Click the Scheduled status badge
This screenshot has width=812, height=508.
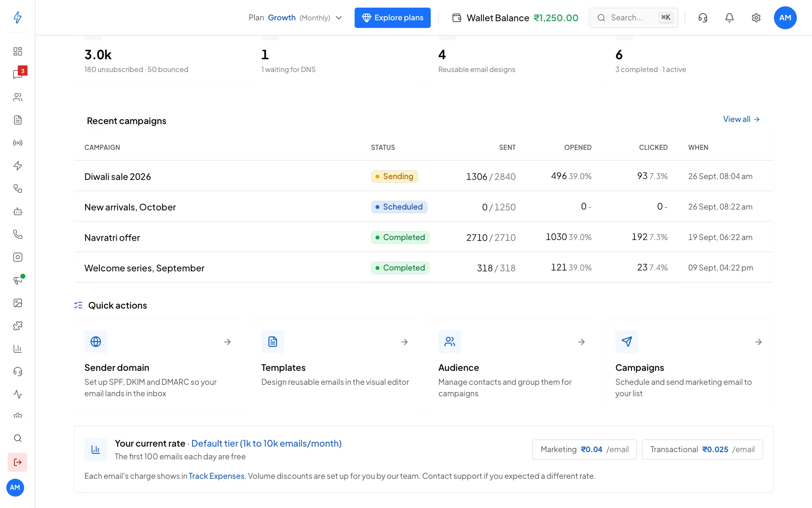[399, 207]
